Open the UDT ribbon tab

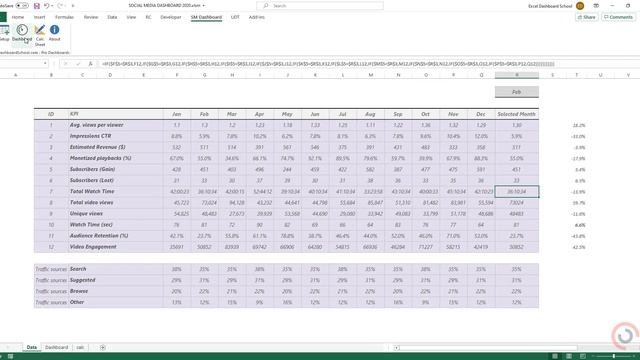pos(235,17)
